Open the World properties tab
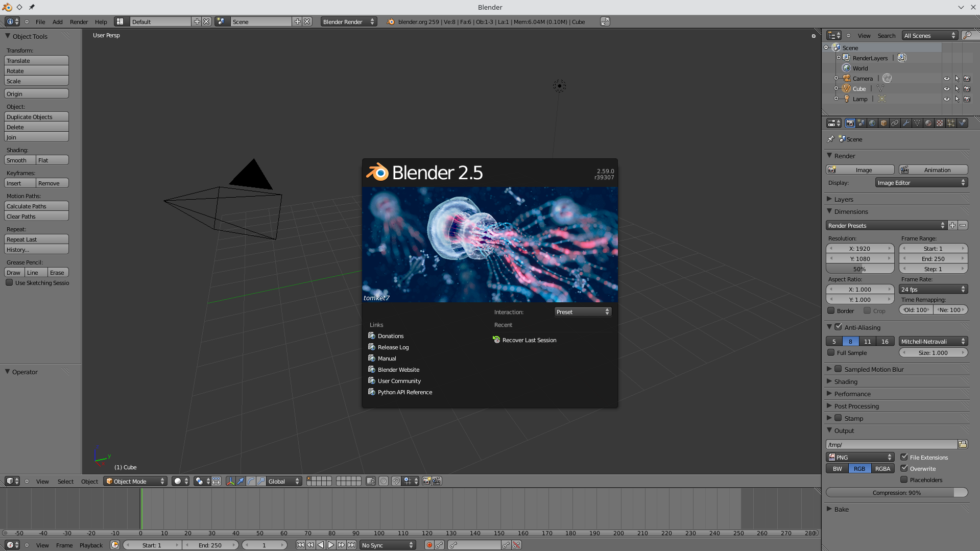This screenshot has width=980, height=551. pos(872,123)
